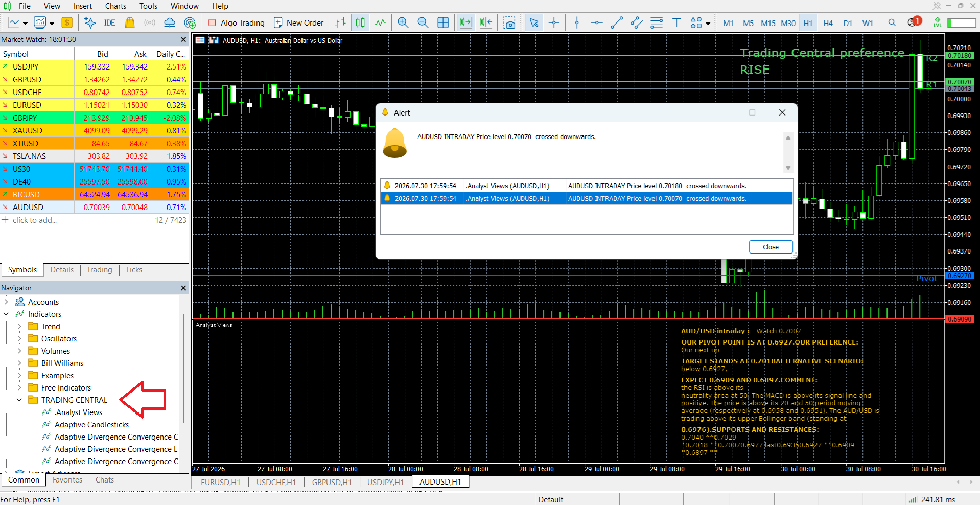Open the Insert menu
This screenshot has height=505, width=980.
coord(83,6)
